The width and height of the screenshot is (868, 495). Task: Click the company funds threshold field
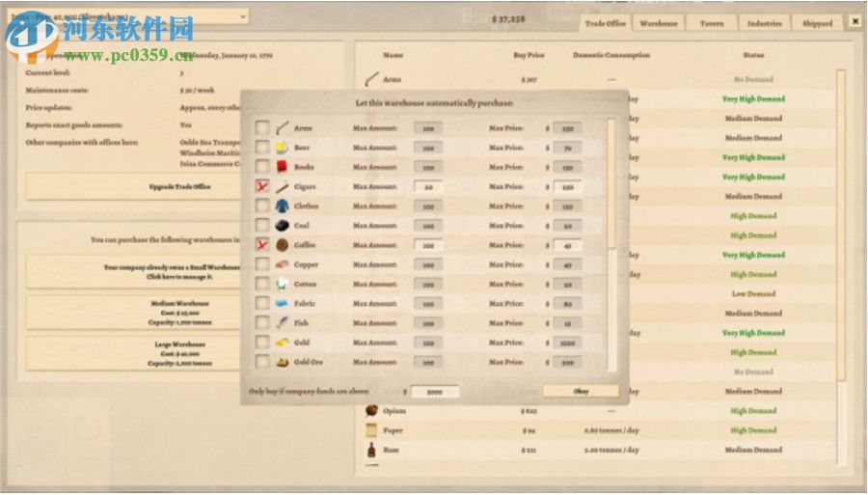tap(435, 392)
